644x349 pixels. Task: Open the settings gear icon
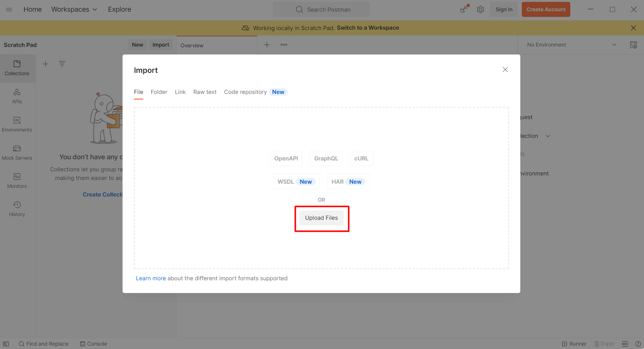[480, 9]
